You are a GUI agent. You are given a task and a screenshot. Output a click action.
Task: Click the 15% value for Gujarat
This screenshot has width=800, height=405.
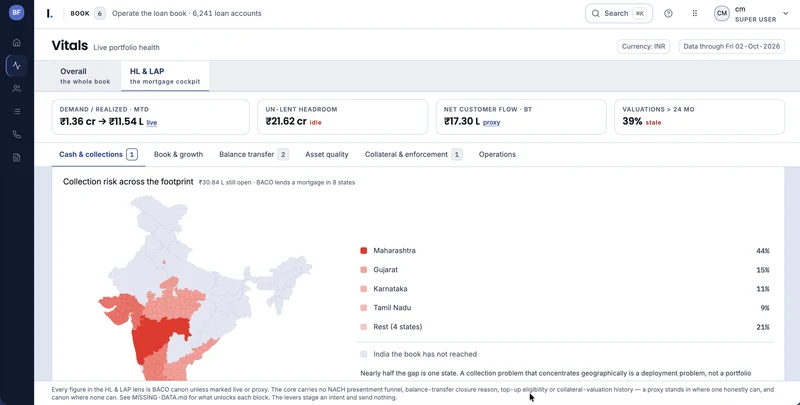coord(763,270)
